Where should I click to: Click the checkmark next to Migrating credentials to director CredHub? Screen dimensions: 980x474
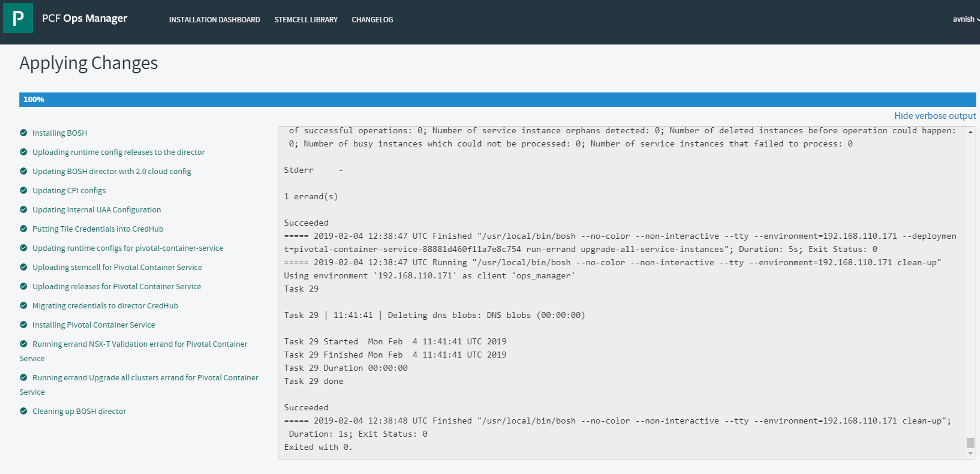[24, 305]
